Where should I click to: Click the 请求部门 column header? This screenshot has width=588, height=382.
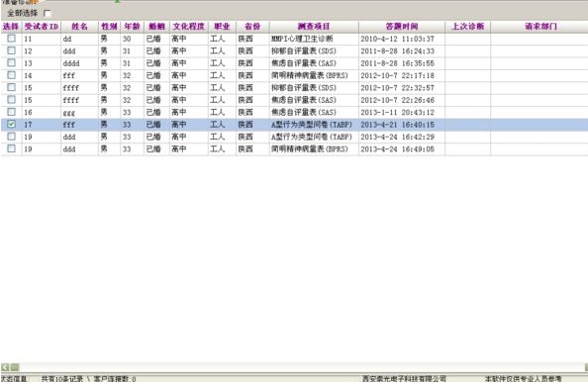(x=540, y=27)
